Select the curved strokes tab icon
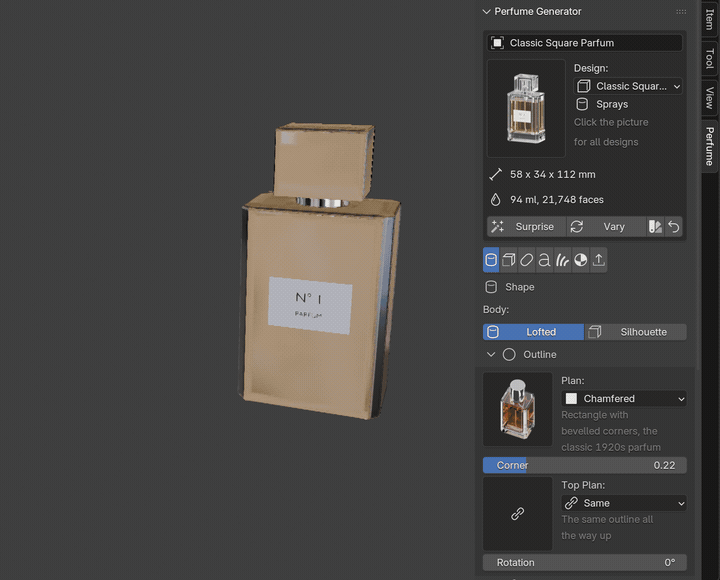Viewport: 720px width, 580px height. [x=562, y=260]
